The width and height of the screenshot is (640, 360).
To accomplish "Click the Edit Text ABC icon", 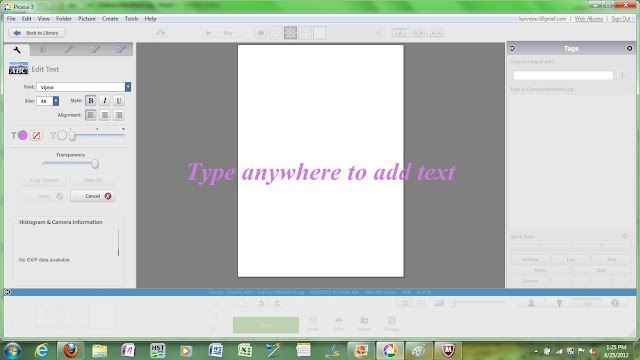I will [x=18, y=69].
